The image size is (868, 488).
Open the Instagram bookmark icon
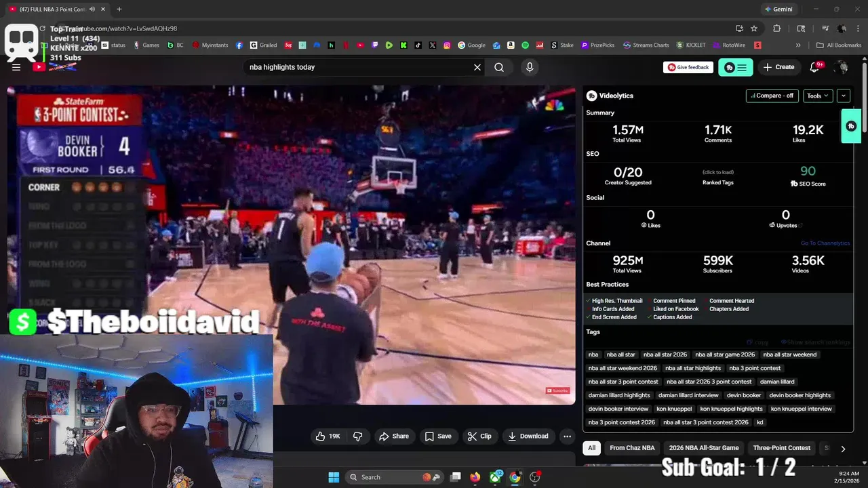[x=447, y=45]
